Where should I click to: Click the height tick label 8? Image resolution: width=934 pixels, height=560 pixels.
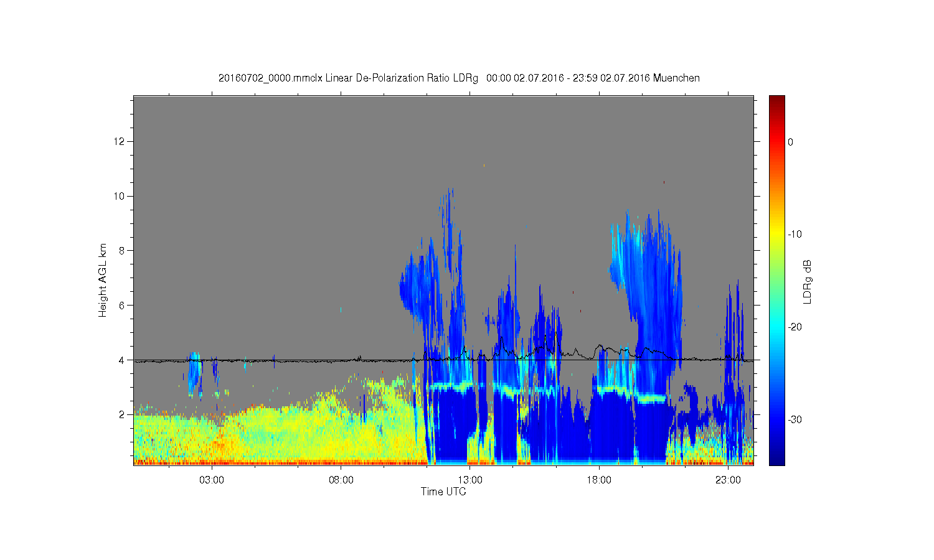click(x=122, y=251)
